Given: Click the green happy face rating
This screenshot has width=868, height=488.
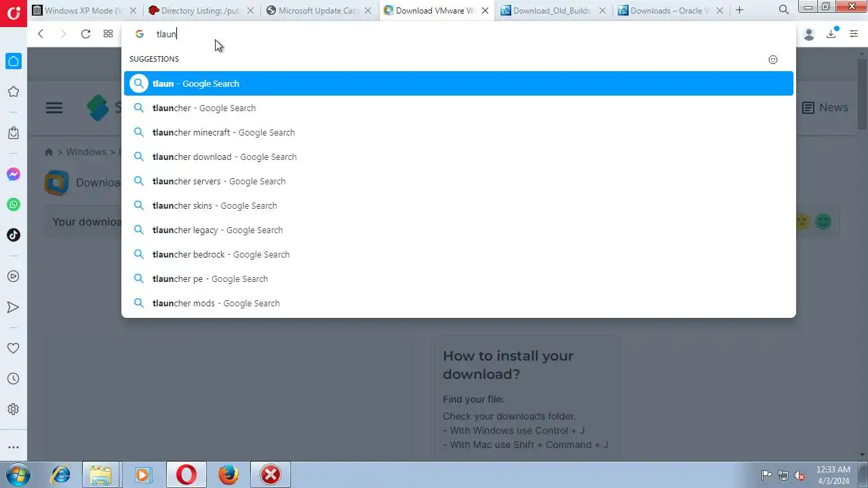Looking at the screenshot, I should coord(823,222).
